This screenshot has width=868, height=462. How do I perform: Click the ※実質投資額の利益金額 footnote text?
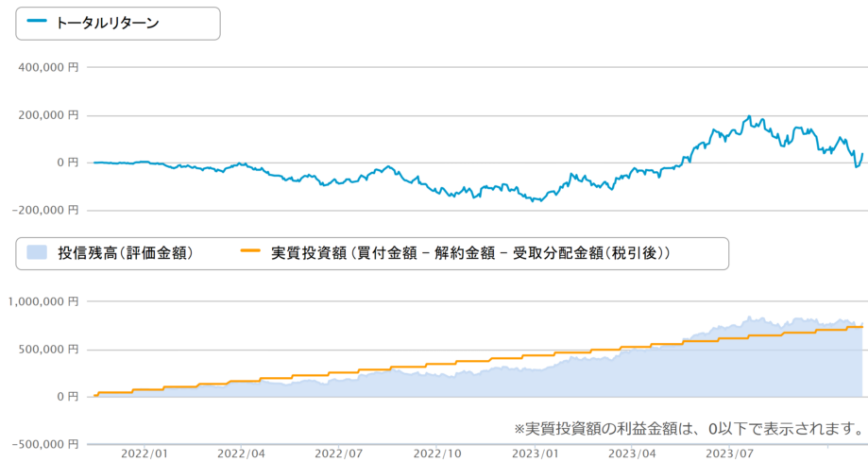[x=689, y=429]
